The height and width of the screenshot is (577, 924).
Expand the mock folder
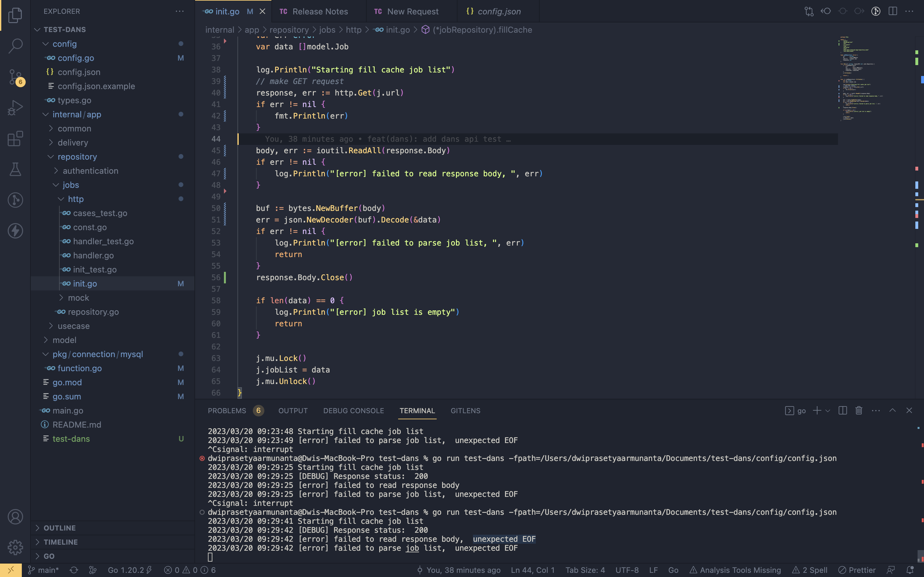pos(78,298)
